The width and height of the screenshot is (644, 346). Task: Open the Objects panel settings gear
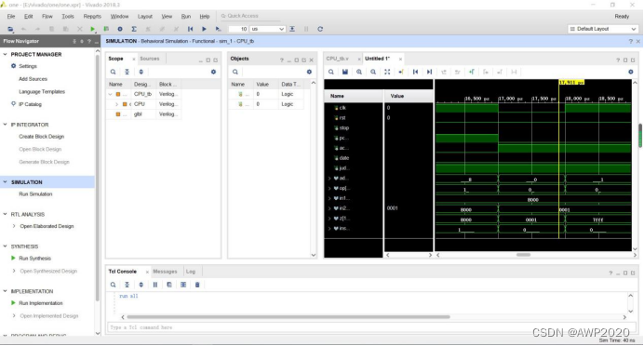coord(309,72)
